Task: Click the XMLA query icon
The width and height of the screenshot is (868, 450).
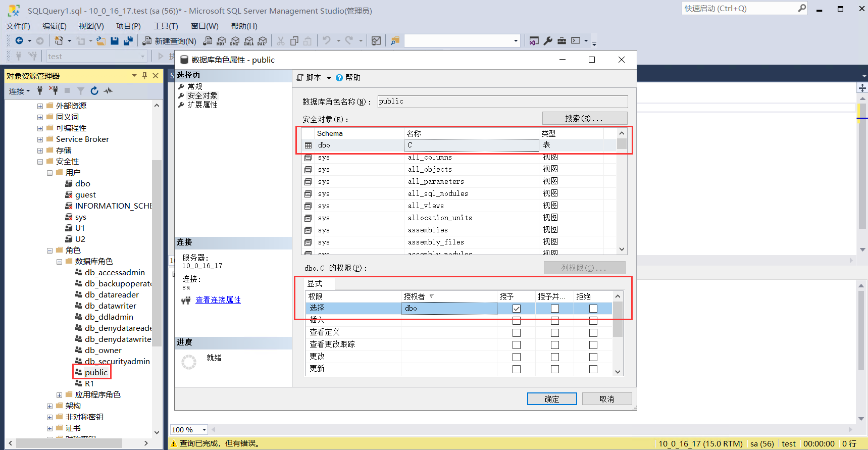Action: coord(248,41)
